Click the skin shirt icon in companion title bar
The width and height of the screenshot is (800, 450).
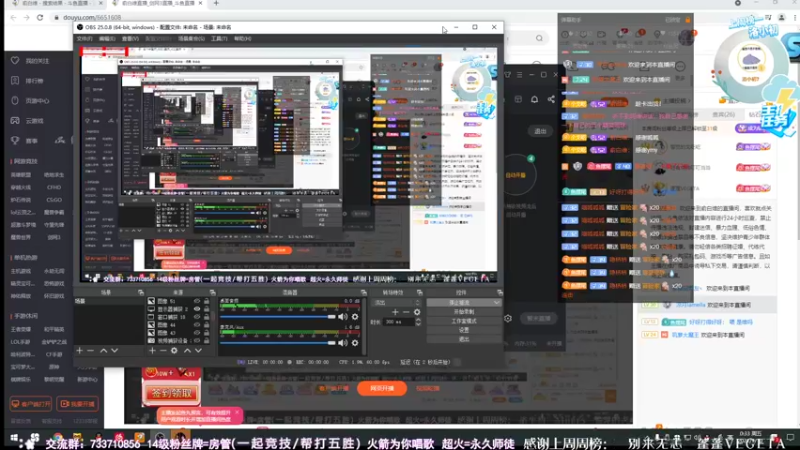pos(507,74)
